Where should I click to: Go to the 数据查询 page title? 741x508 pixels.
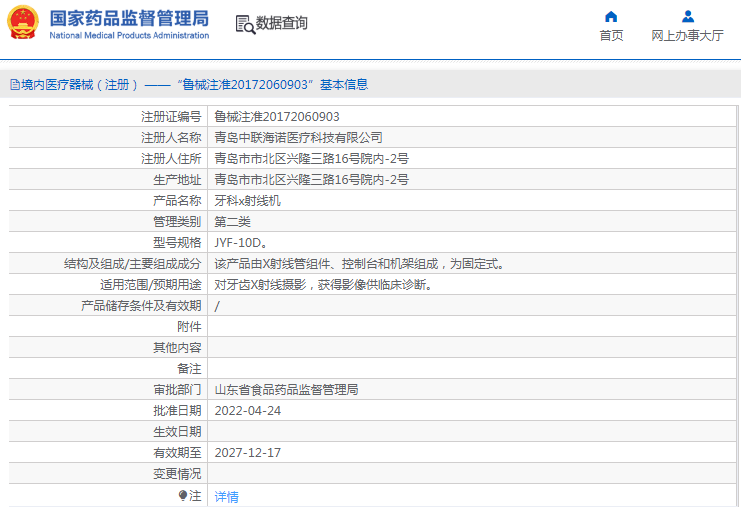(282, 23)
